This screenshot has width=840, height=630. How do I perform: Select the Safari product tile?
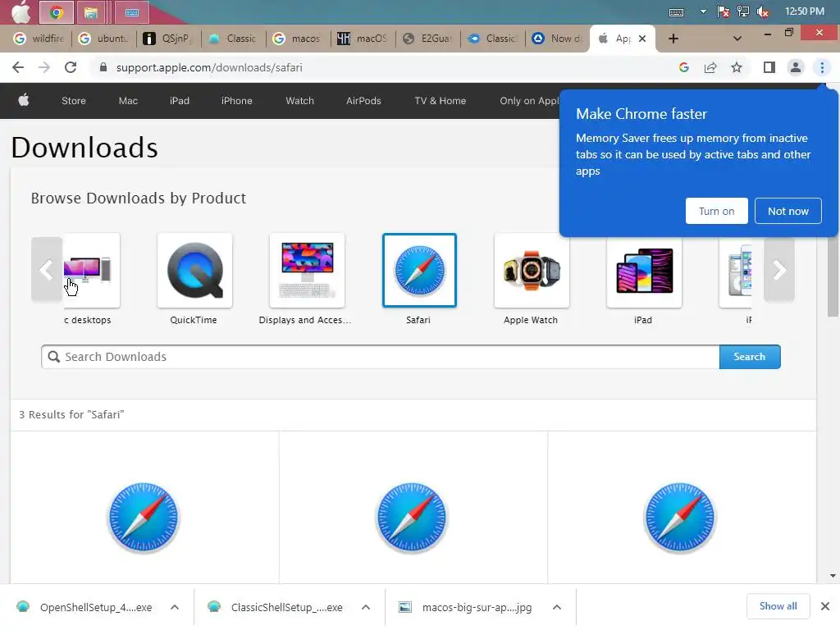pyautogui.click(x=419, y=270)
